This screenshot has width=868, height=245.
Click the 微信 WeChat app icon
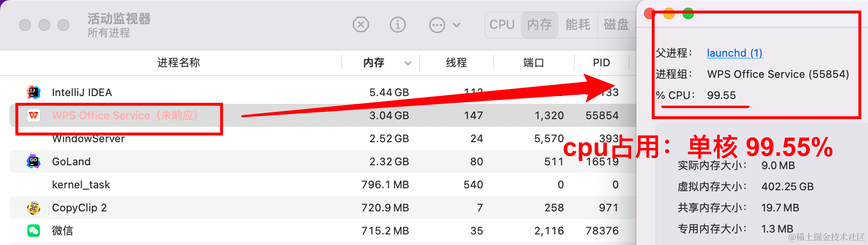click(33, 231)
